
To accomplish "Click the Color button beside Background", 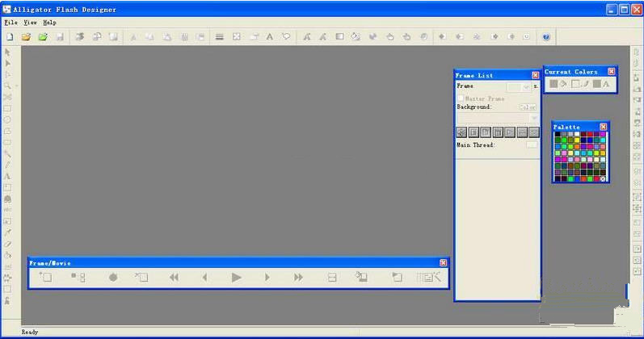I will pyautogui.click(x=528, y=107).
